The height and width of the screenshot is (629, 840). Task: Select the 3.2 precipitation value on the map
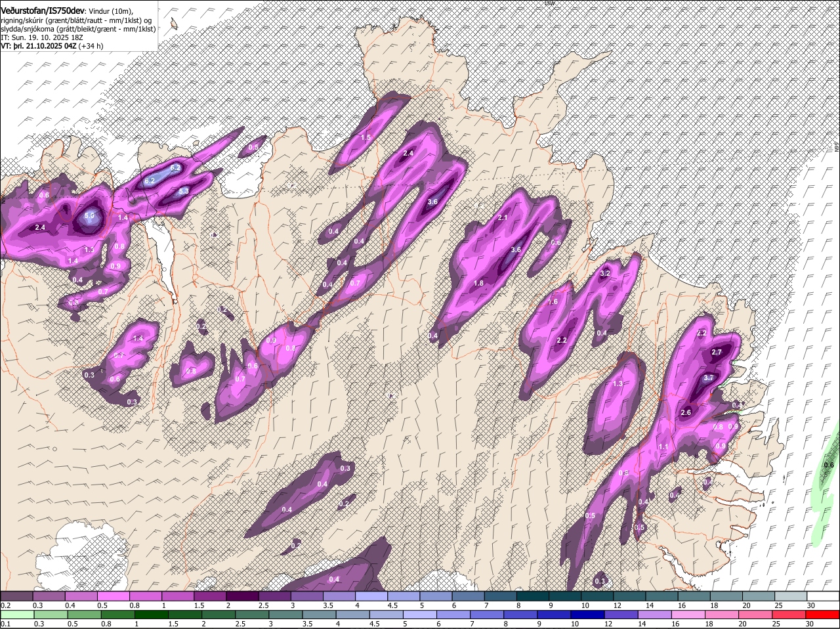pyautogui.click(x=606, y=273)
